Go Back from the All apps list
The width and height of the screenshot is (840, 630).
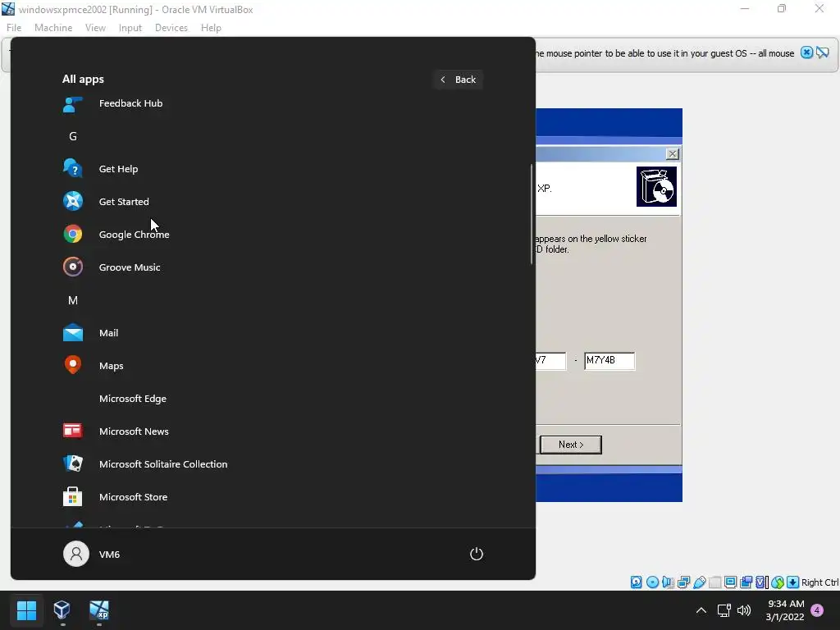coord(459,80)
